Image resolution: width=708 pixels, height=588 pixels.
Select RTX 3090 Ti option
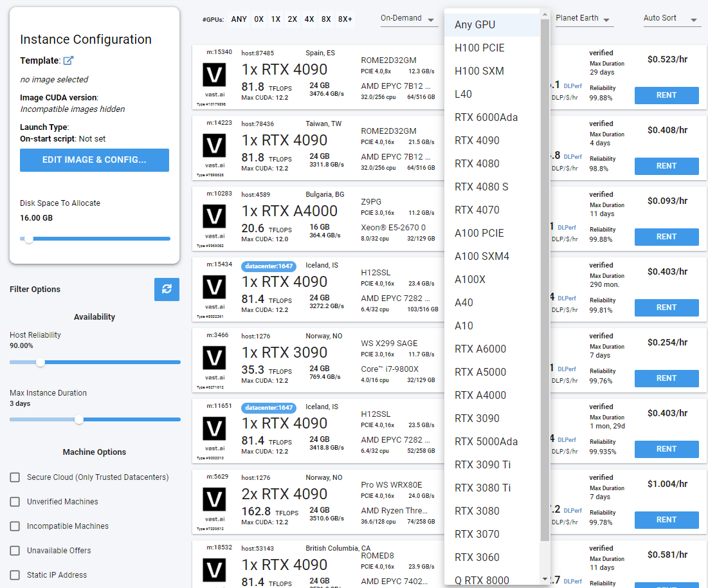[x=492, y=464]
